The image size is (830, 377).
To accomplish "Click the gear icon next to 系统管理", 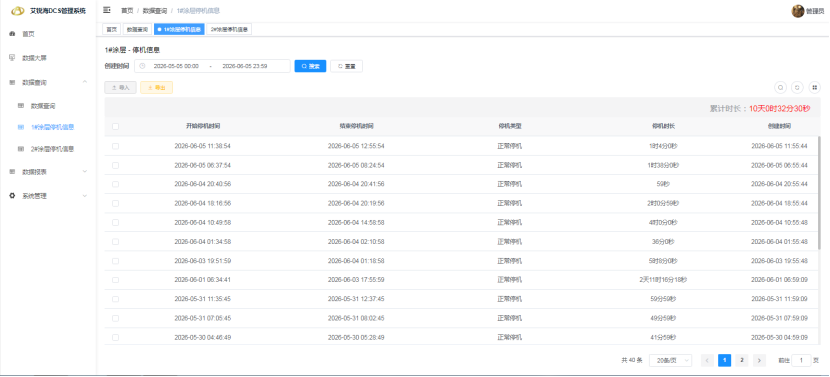I will [x=12, y=195].
